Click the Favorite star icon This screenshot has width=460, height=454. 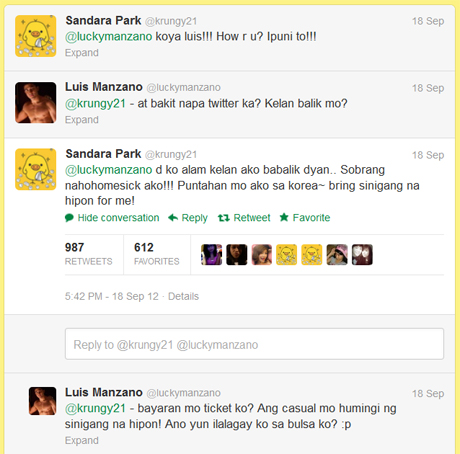(284, 217)
